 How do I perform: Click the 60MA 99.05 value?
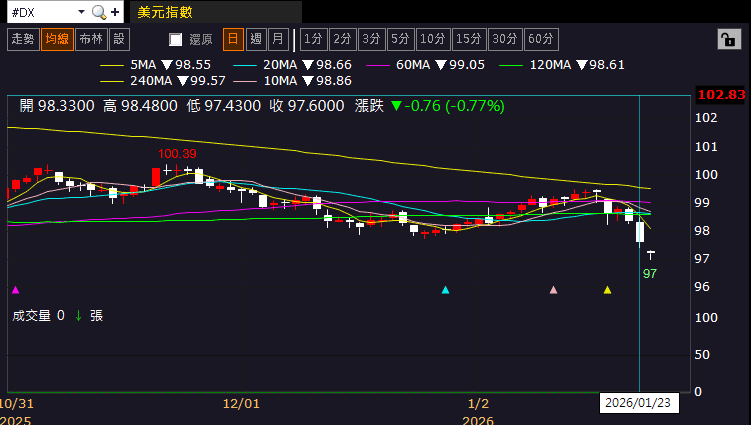click(467, 65)
